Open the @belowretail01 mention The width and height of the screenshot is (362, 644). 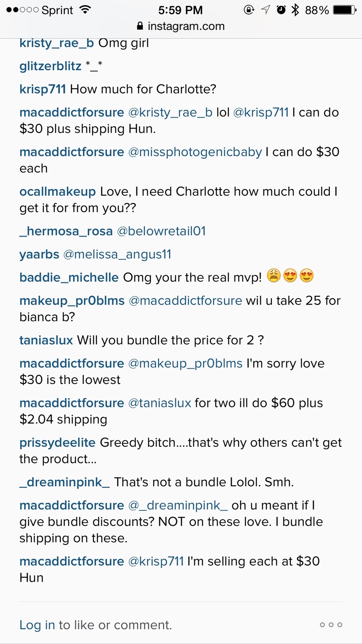point(161,231)
